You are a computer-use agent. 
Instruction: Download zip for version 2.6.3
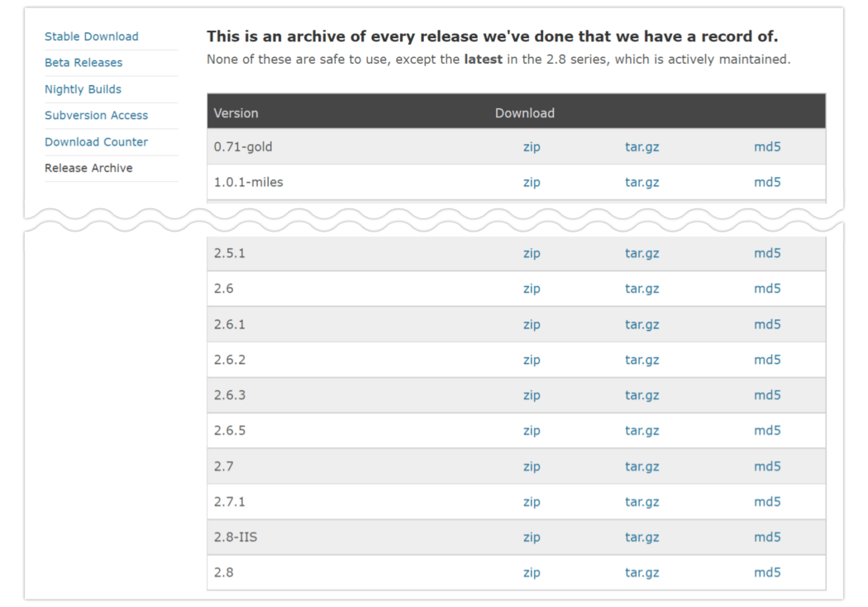(532, 395)
